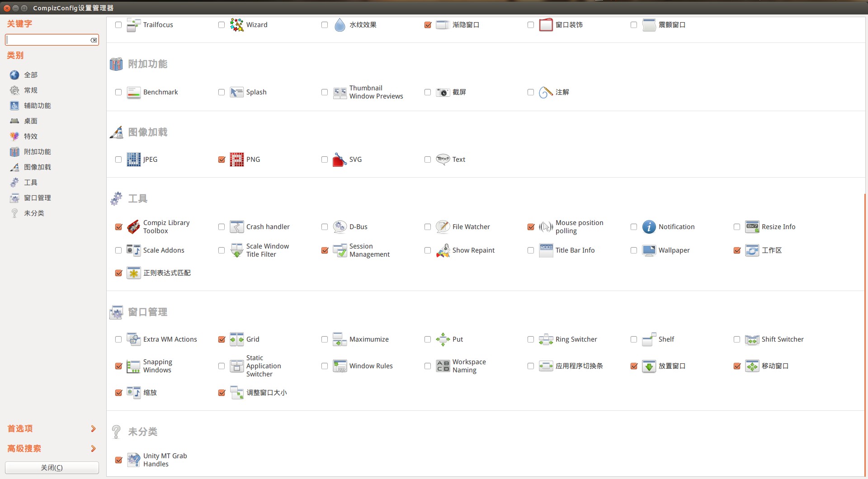The image size is (868, 479).
Task: Select the 未分类 uncategorized category
Action: [x=34, y=213]
